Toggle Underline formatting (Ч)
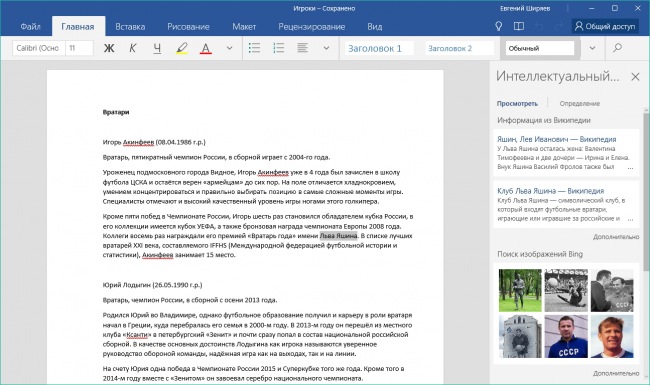Image resolution: width=650 pixels, height=385 pixels. 157,48
